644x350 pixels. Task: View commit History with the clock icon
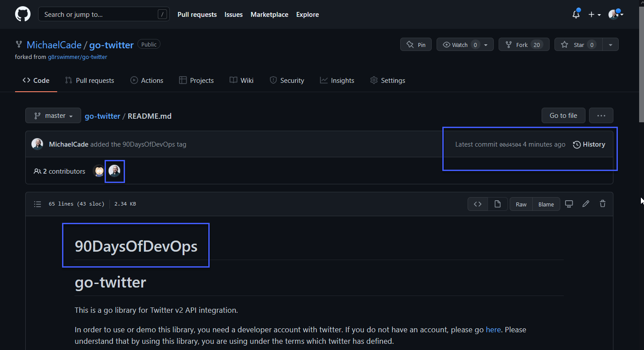pyautogui.click(x=589, y=144)
